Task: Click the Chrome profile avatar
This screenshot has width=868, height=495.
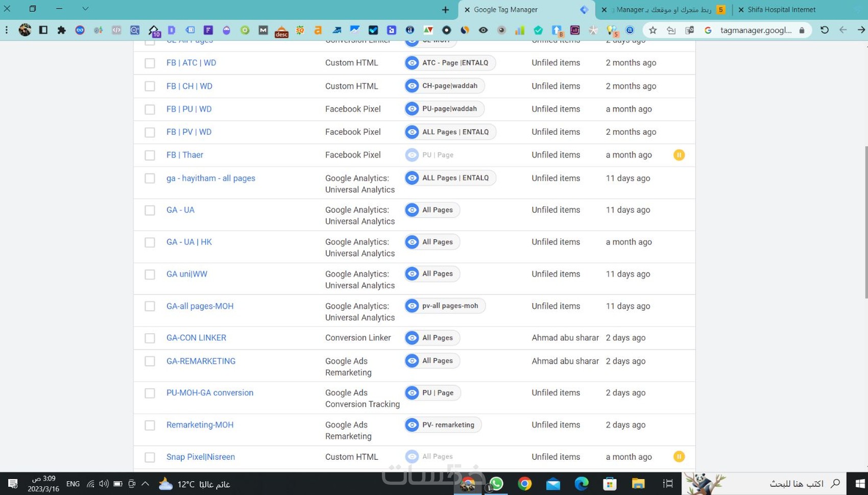Action: [25, 30]
